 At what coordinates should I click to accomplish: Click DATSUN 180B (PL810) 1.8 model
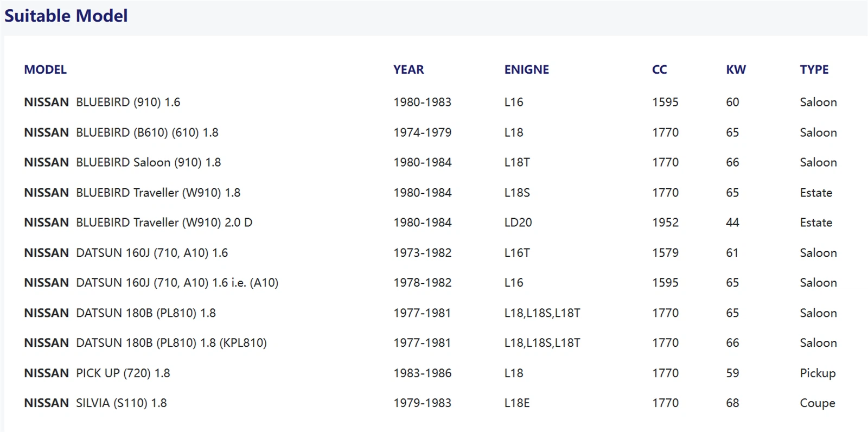point(145,313)
